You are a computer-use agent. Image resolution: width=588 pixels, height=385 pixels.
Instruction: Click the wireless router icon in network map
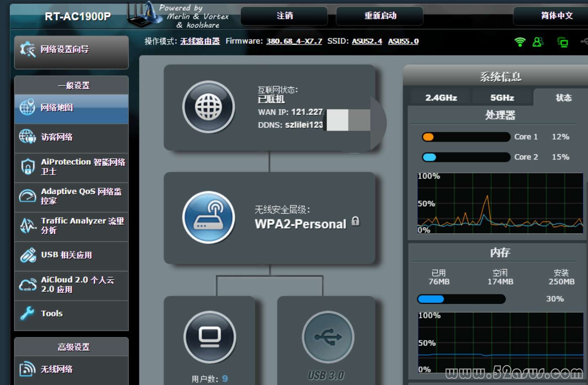pyautogui.click(x=208, y=217)
